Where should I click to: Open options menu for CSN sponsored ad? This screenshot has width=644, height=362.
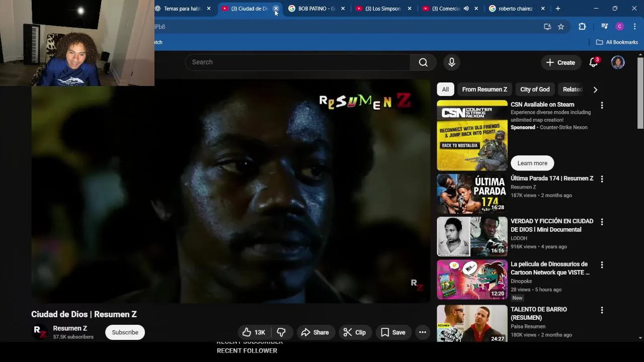click(602, 106)
